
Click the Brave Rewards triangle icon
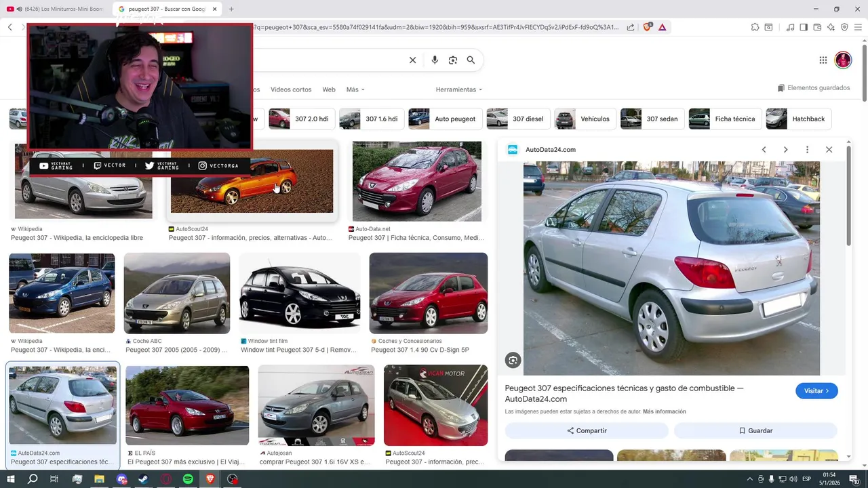click(663, 27)
